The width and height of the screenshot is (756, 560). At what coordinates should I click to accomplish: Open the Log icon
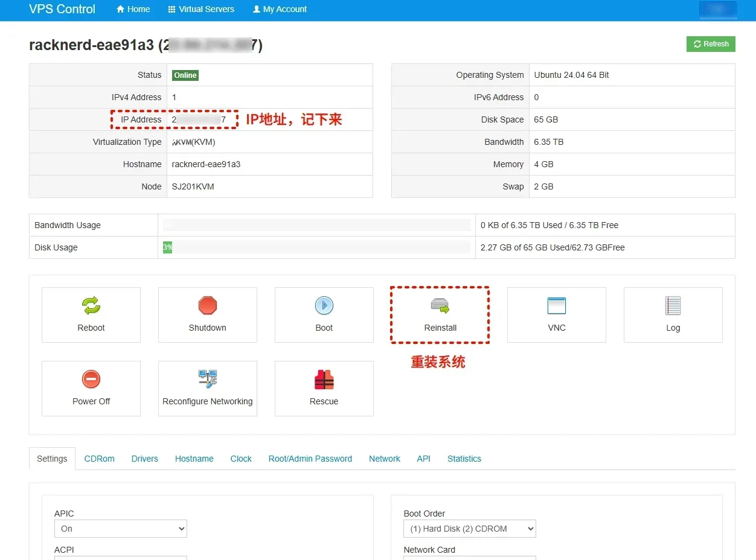pos(673,307)
